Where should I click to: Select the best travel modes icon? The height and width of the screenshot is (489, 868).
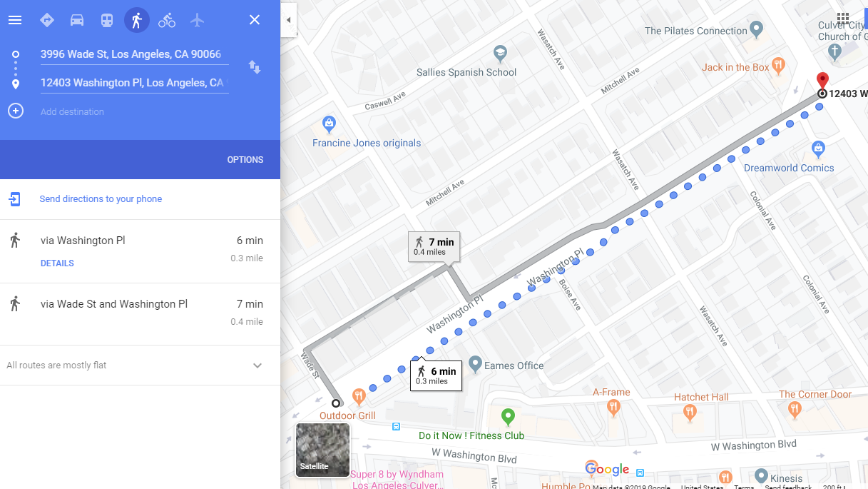(x=47, y=20)
